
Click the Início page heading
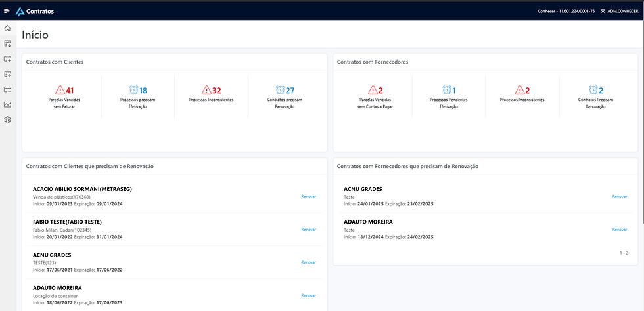tap(35, 35)
